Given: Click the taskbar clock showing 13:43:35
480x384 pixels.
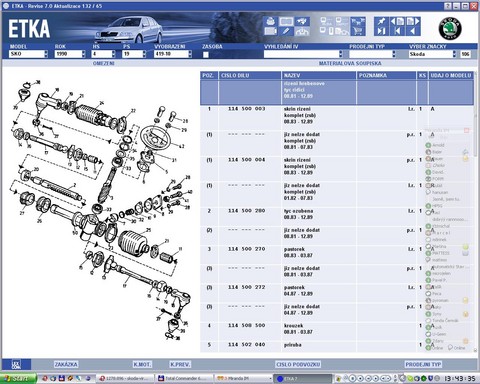Looking at the screenshot, I should (x=461, y=378).
